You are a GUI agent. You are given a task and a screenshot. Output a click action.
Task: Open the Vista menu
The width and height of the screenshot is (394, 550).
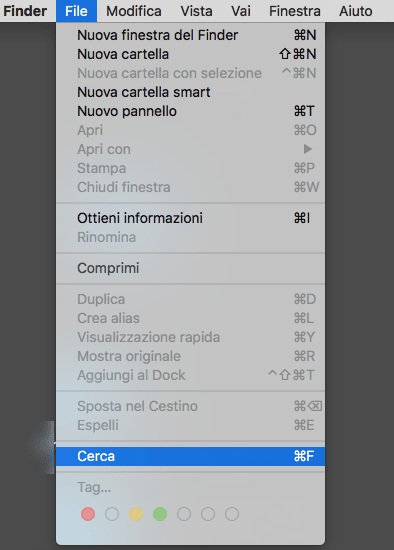pyautogui.click(x=196, y=11)
